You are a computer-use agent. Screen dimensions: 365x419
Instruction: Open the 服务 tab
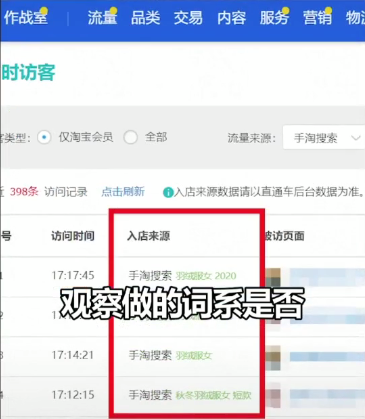point(274,18)
